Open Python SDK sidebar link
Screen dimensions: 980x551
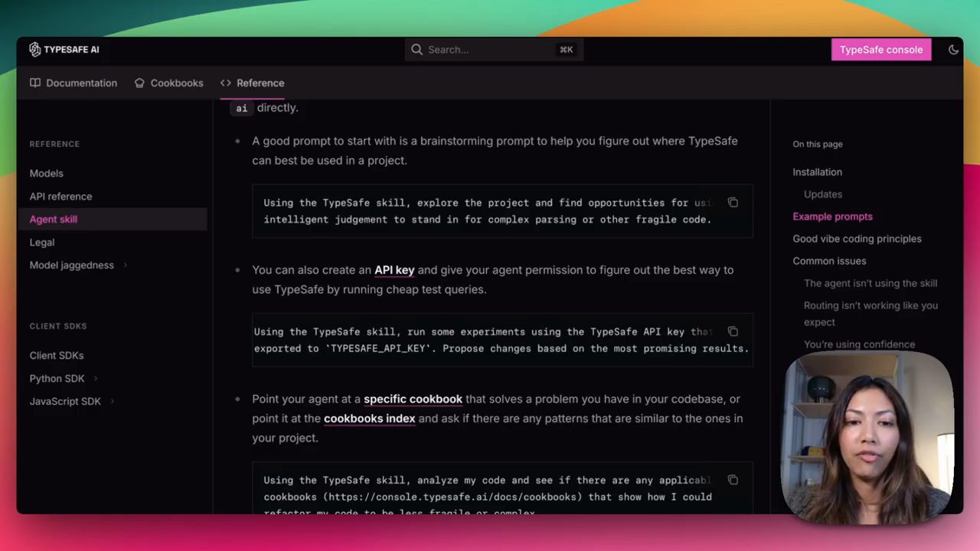coord(57,379)
